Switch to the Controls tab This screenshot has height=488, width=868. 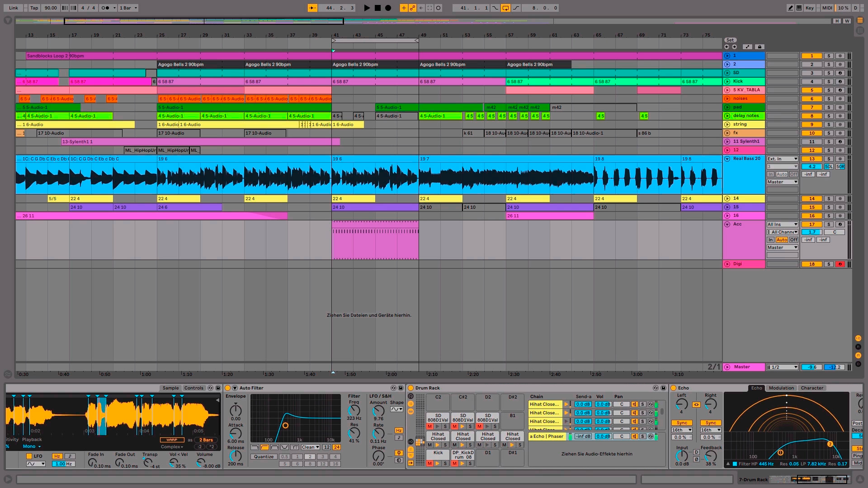click(x=193, y=388)
